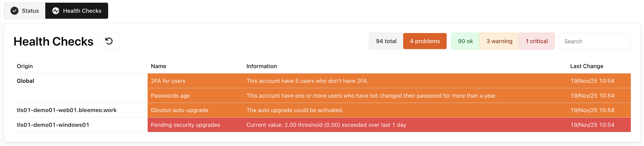Filter by 94 total checks
This screenshot has width=644, height=146.
pos(386,41)
